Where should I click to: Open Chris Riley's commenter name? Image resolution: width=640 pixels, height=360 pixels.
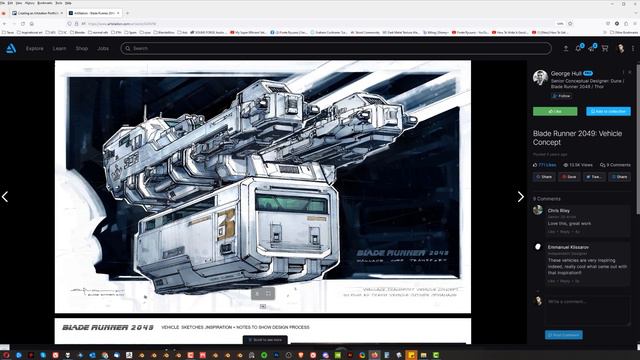click(x=558, y=211)
